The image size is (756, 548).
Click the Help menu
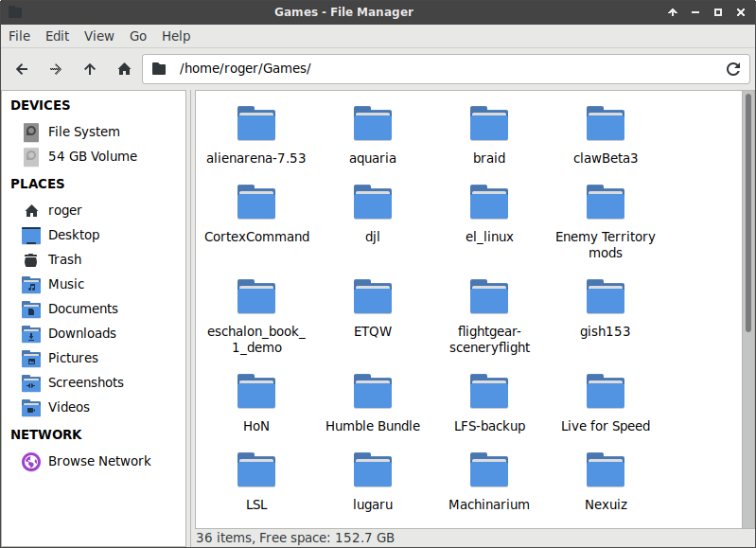(x=176, y=36)
